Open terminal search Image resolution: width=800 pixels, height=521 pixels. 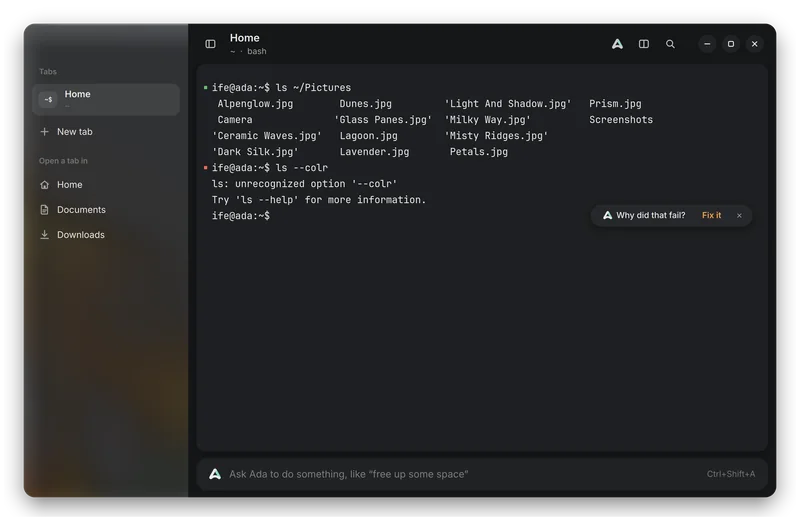[670, 44]
